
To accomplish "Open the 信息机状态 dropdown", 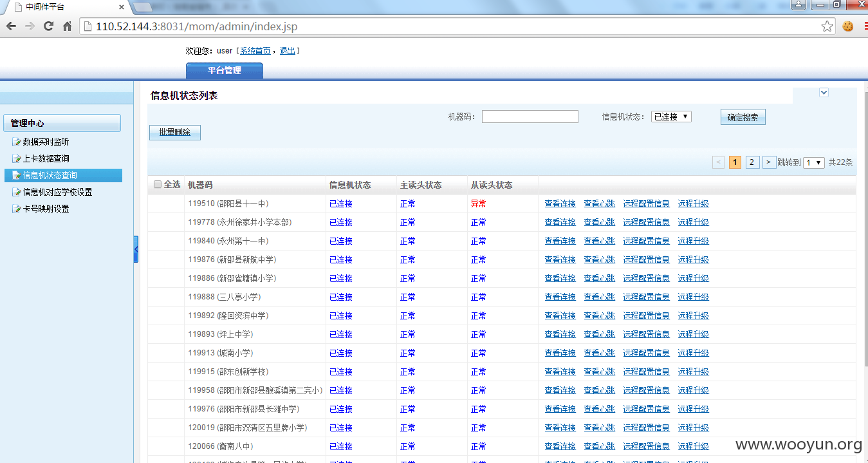I will coord(671,117).
